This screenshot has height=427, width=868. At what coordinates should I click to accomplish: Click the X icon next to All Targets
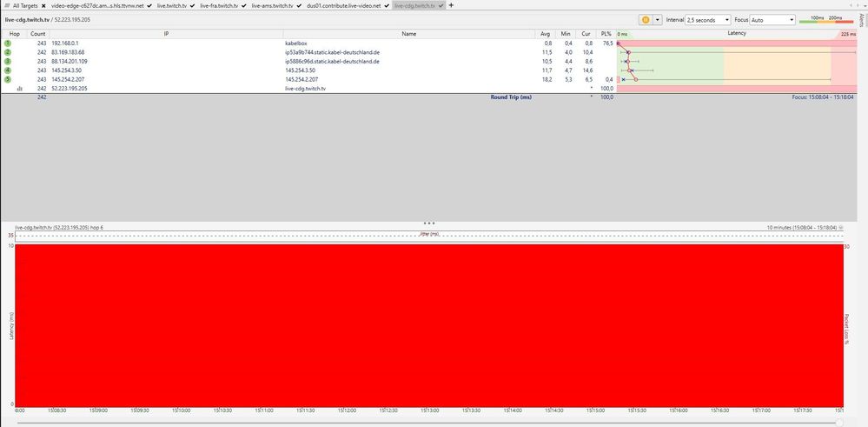pos(43,5)
